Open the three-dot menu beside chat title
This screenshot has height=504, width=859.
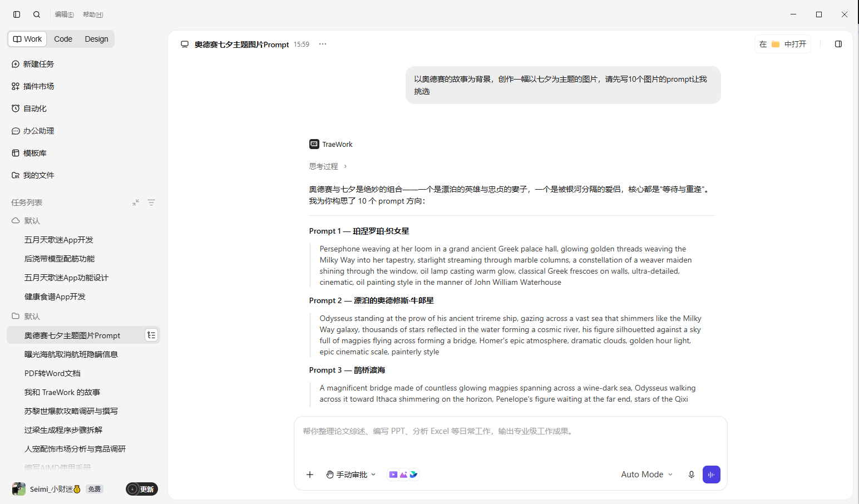[323, 44]
